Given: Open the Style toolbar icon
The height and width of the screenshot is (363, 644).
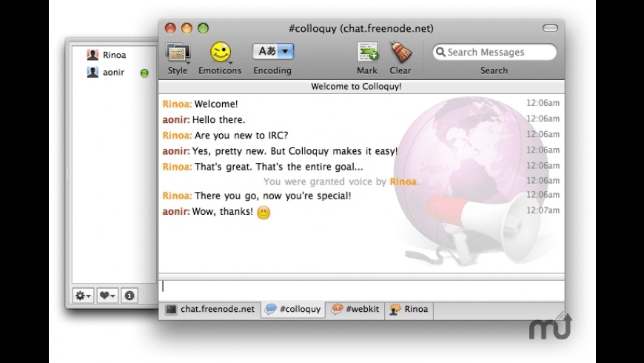Looking at the screenshot, I should pos(178,53).
